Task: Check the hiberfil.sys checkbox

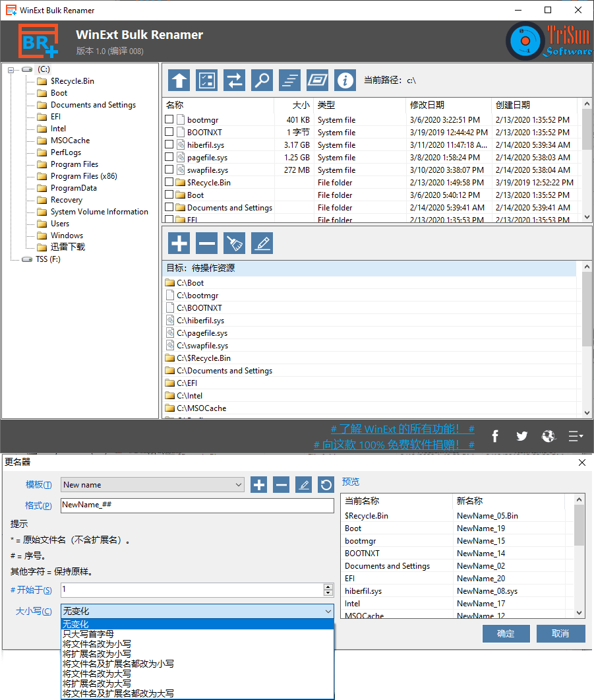Action: [169, 144]
